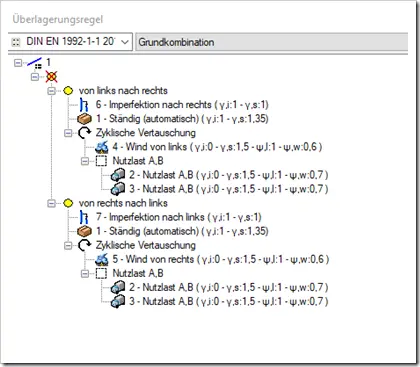Select '5 - Wind von rechts' row

coord(221,259)
